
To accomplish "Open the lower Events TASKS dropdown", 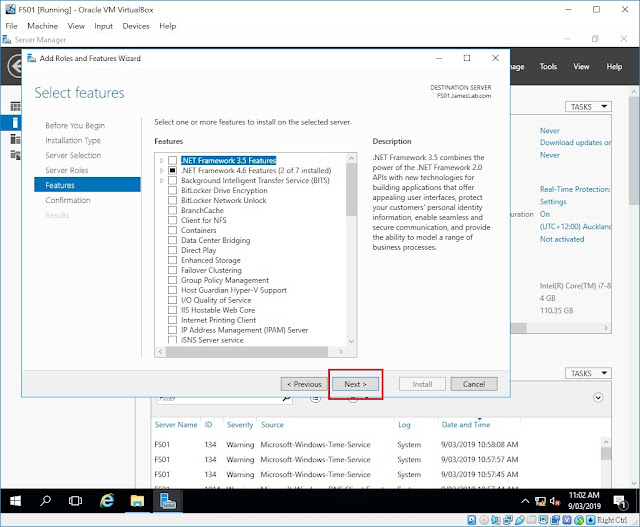I will click(x=588, y=373).
